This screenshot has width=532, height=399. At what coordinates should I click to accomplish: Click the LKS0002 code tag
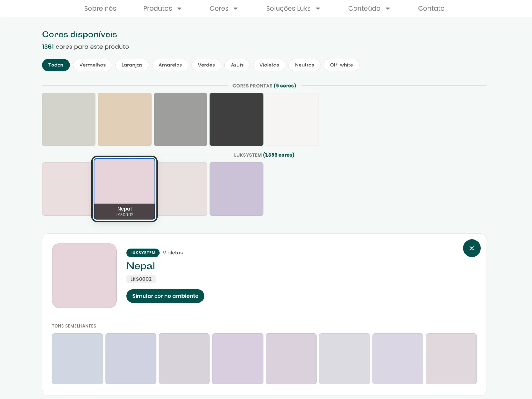(141, 279)
